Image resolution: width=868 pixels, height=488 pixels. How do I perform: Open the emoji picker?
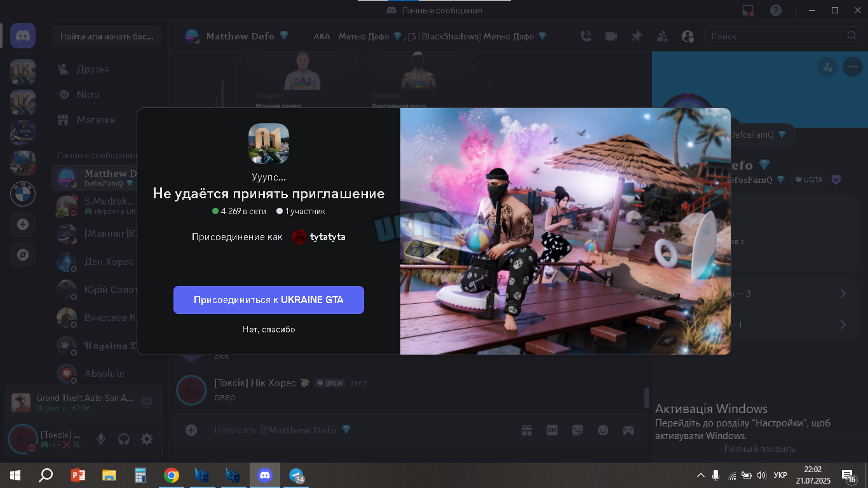pyautogui.click(x=603, y=430)
